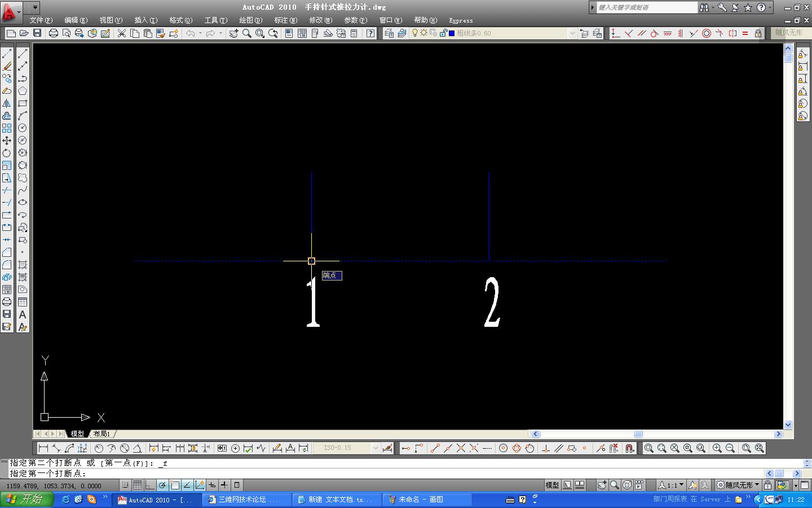Image resolution: width=812 pixels, height=508 pixels.
Task: Open the Help question mark icon in toolbar
Action: pyautogui.click(x=370, y=33)
